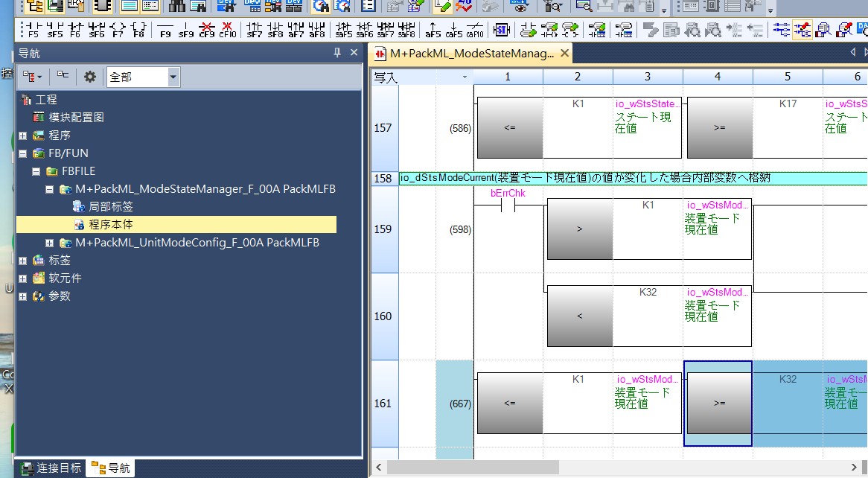Expand M+PackML_UnitModeConfig_F_00A node
This screenshot has width=868, height=478.
(50, 243)
